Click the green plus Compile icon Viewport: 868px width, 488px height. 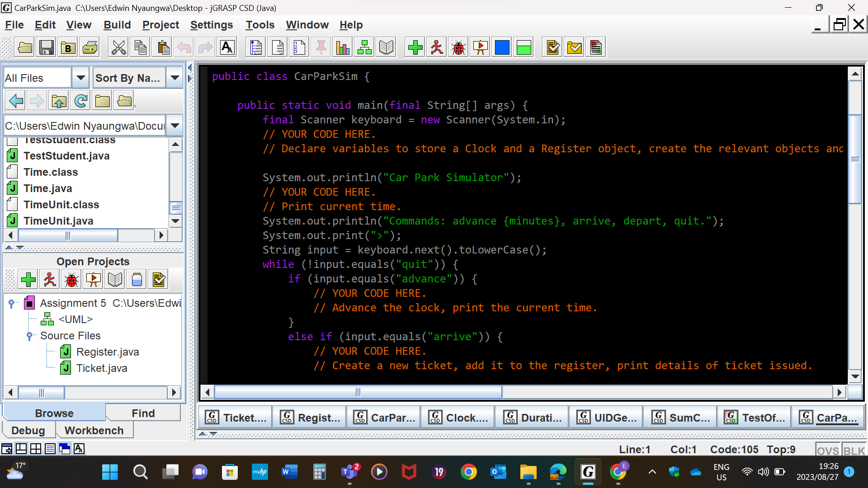click(x=415, y=47)
